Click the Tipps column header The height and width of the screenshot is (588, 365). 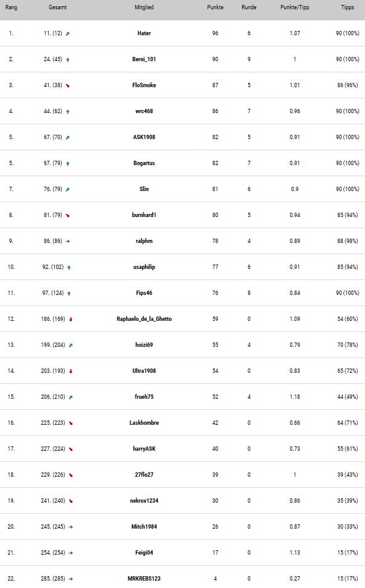pyautogui.click(x=347, y=7)
